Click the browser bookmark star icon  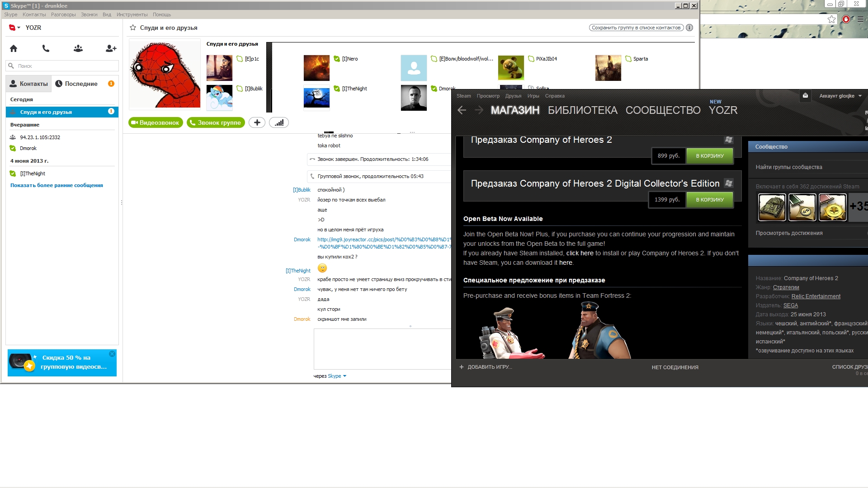(x=831, y=19)
